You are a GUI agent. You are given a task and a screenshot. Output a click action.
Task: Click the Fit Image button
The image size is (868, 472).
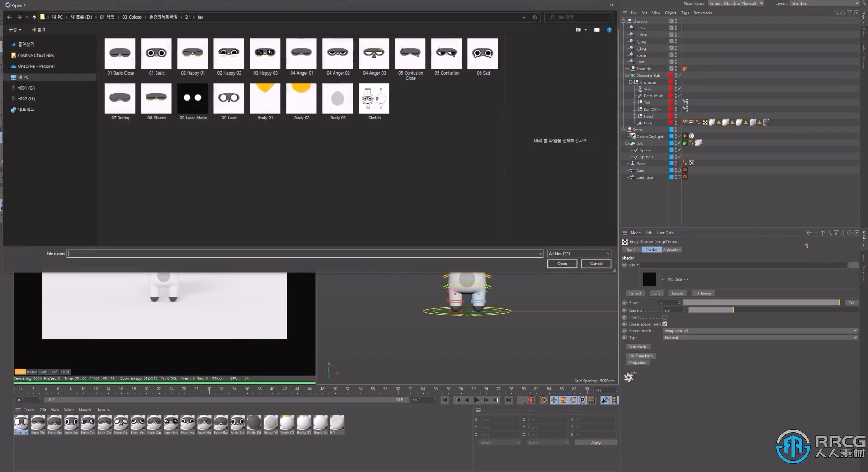coord(703,293)
